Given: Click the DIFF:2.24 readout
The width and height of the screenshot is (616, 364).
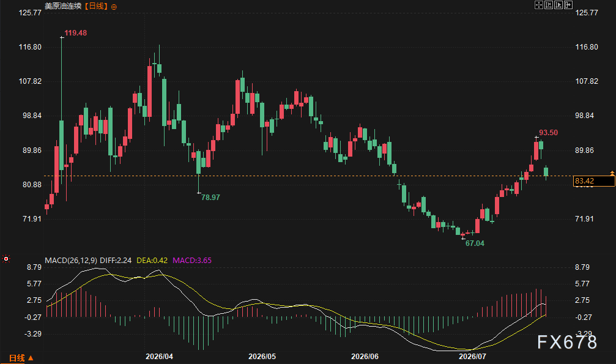Looking at the screenshot, I should [116, 260].
